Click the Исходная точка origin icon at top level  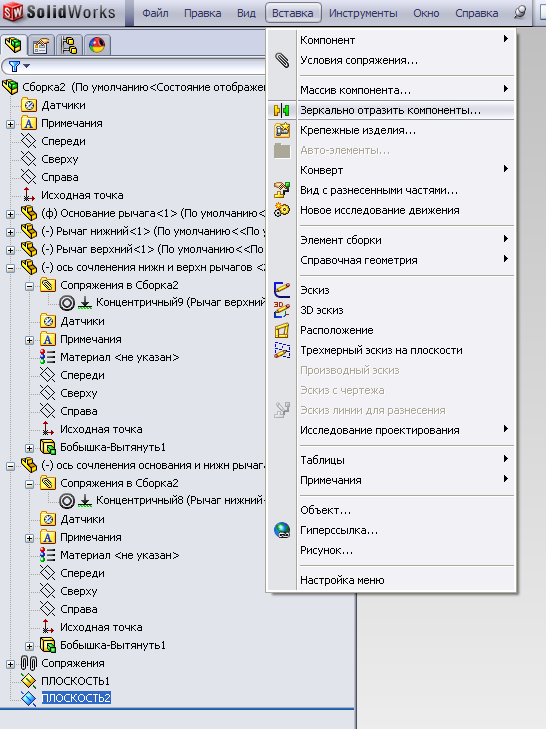(x=29, y=195)
